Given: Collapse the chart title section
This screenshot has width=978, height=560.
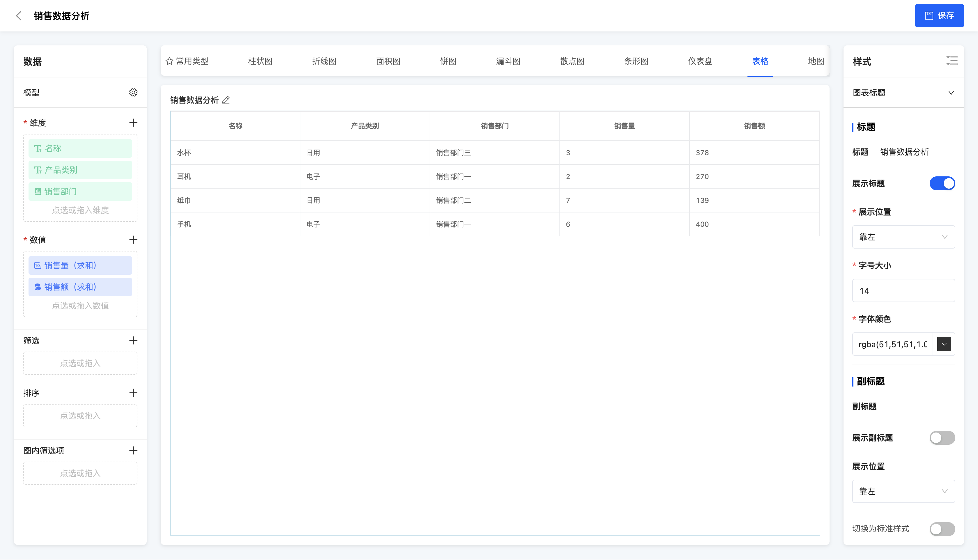Looking at the screenshot, I should tap(951, 93).
